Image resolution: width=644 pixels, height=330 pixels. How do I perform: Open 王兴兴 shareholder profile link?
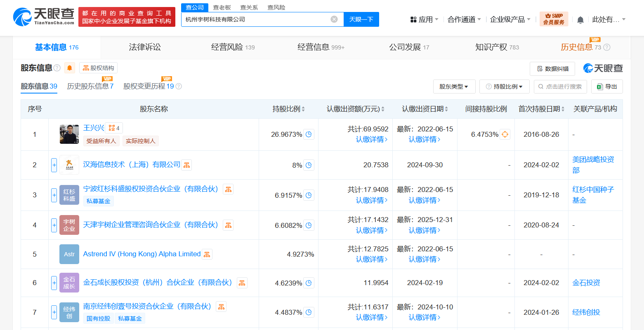pyautogui.click(x=94, y=128)
